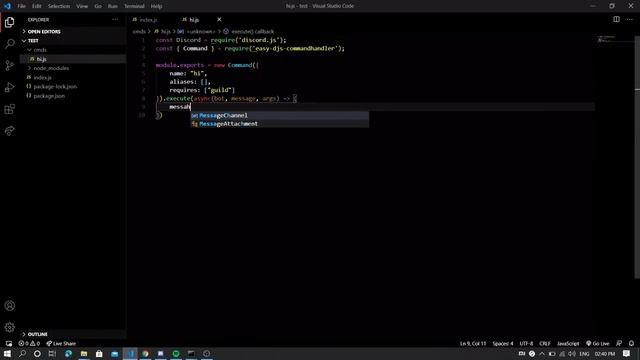The width and height of the screenshot is (640, 360).
Task: Change language mode via JavaScript
Action: click(x=568, y=343)
